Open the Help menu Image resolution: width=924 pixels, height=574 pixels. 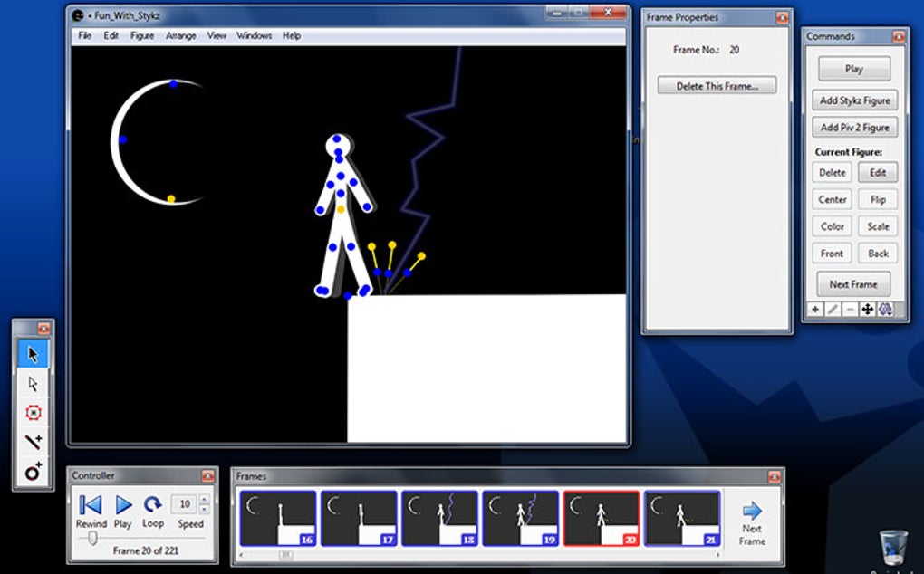click(292, 36)
